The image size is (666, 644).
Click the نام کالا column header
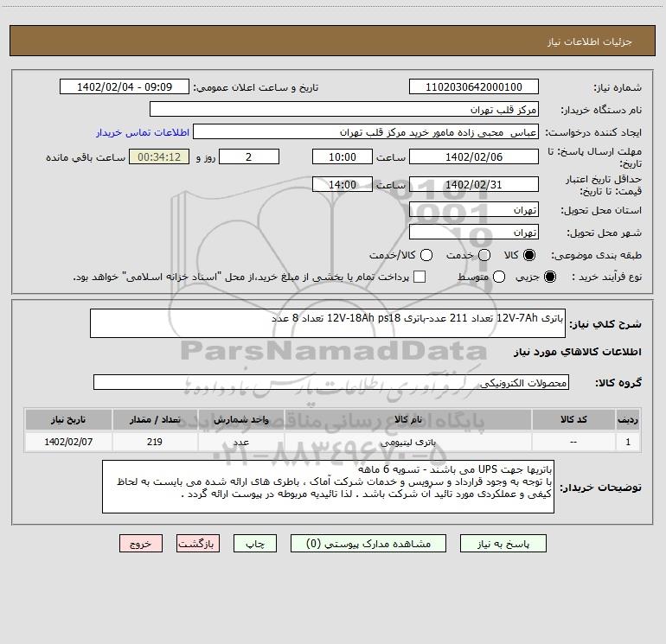pos(407,419)
